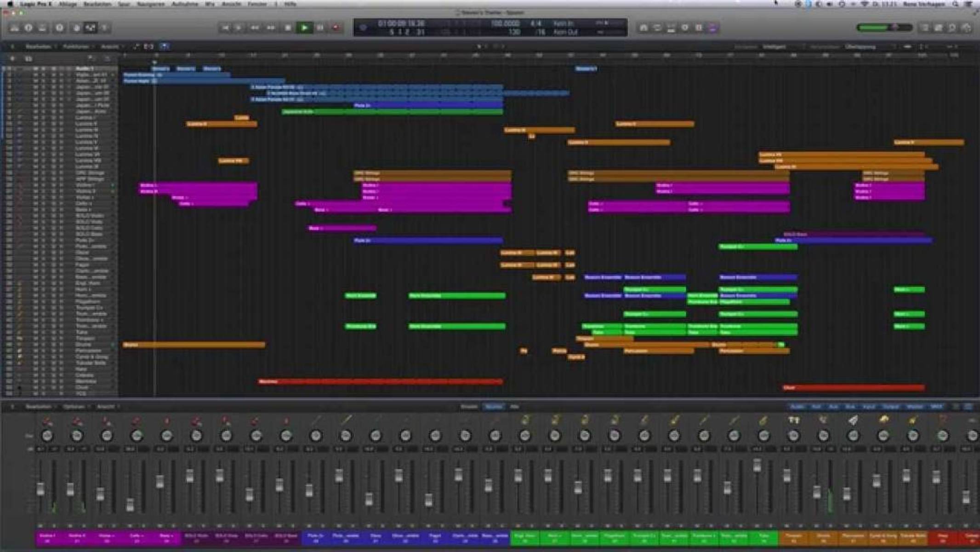Viewport: 980px width, 552px height.
Task: Adjust the master volume slider
Action: click(x=884, y=28)
